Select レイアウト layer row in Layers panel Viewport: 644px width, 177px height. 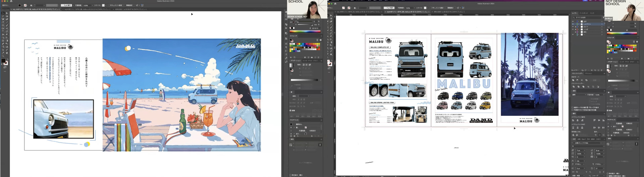[x=588, y=24]
